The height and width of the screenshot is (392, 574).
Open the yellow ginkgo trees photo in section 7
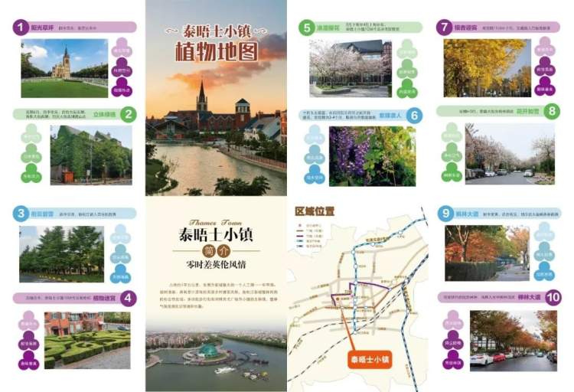(x=488, y=68)
